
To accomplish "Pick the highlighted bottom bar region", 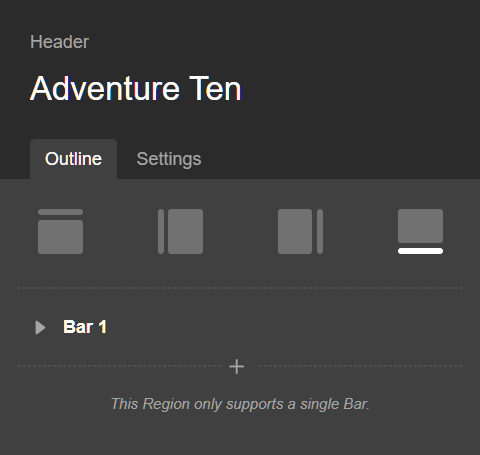I will click(x=420, y=231).
